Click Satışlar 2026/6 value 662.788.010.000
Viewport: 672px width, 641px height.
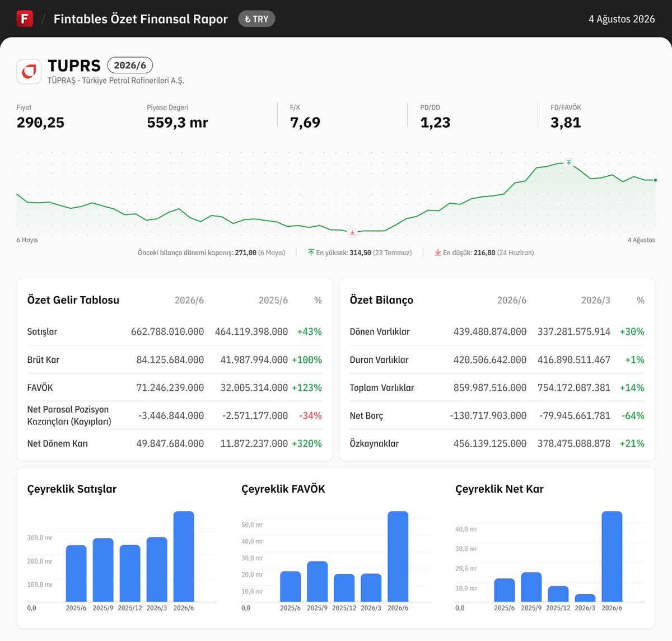(167, 331)
